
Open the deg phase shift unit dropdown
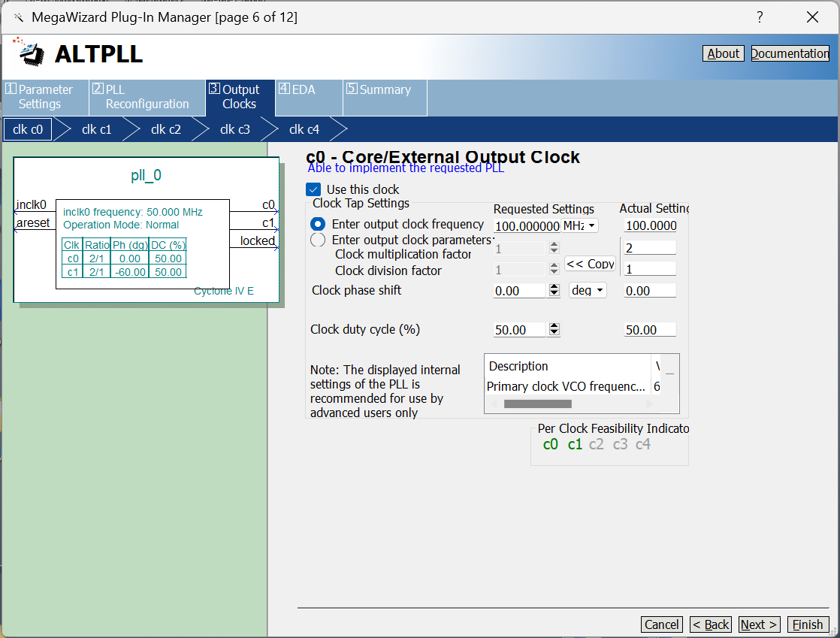click(x=588, y=290)
